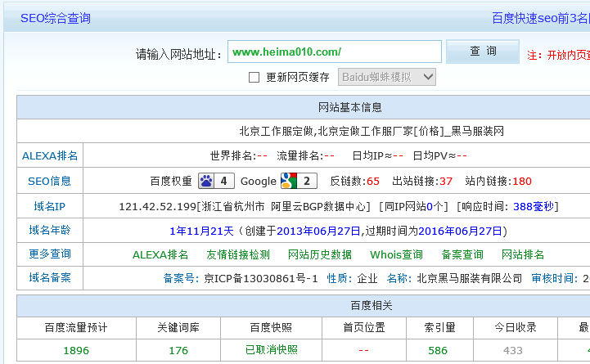
Task: Click the site title 北京工作服定做 text
Action: 277,131
